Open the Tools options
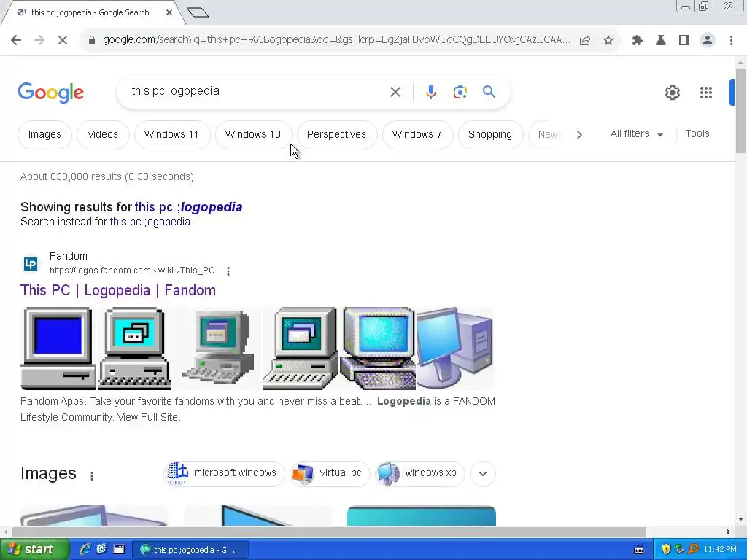The width and height of the screenshot is (747, 560). click(697, 134)
